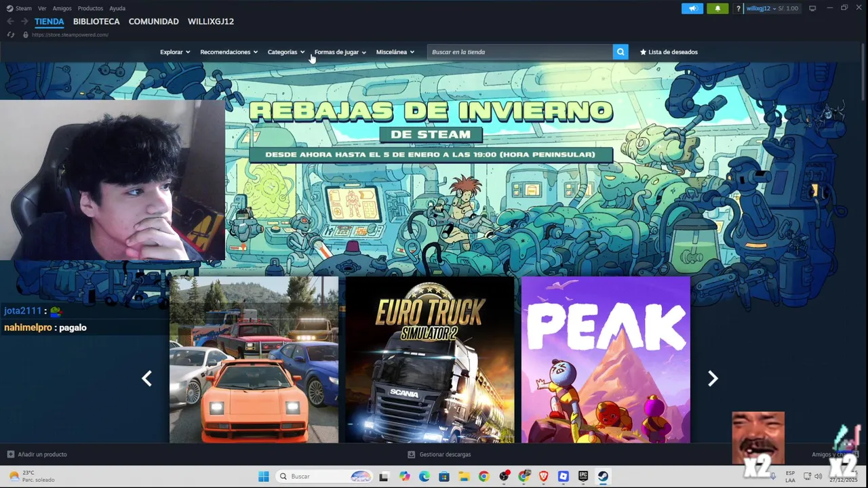Expand the Recomendaciones dropdown
This screenshot has height=488, width=868.
tap(229, 52)
